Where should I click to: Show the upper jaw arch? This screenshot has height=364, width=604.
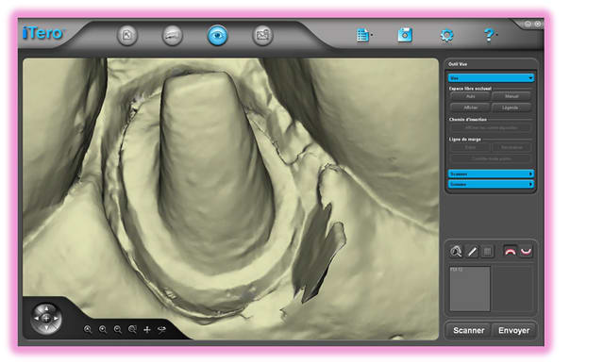tap(510, 252)
